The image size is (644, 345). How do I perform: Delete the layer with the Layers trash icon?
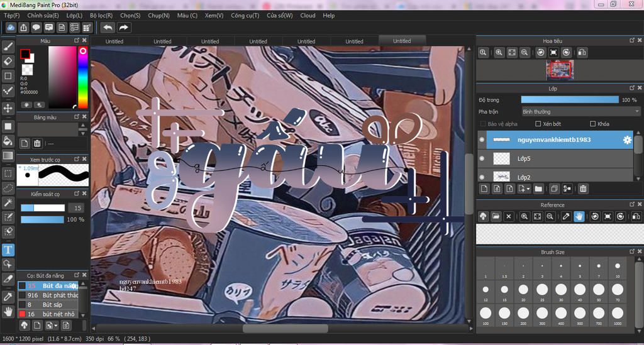click(x=583, y=189)
